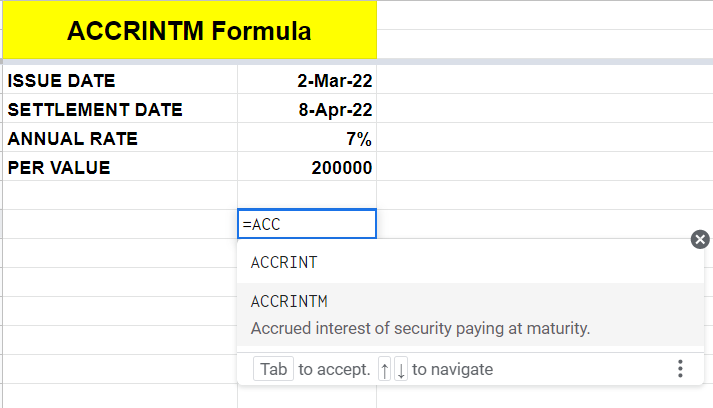The height and width of the screenshot is (408, 713).
Task: Click the =ACC formula input cell
Action: tap(307, 224)
